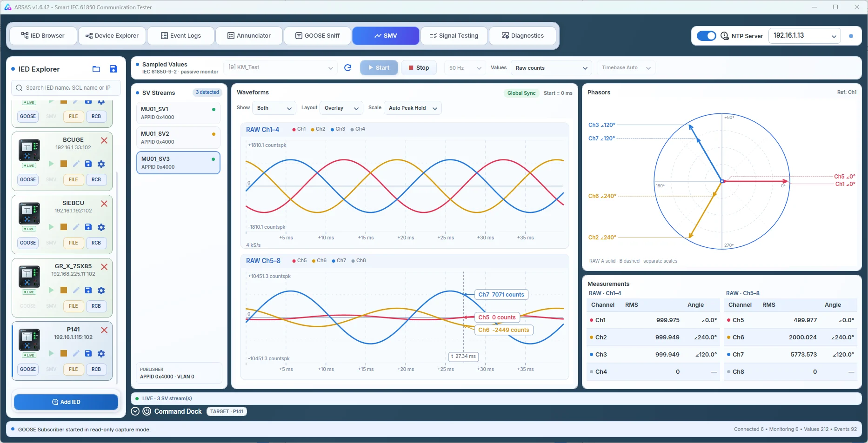Image resolution: width=868 pixels, height=443 pixels.
Task: Remove the BCUGE device with red X
Action: pyautogui.click(x=104, y=140)
